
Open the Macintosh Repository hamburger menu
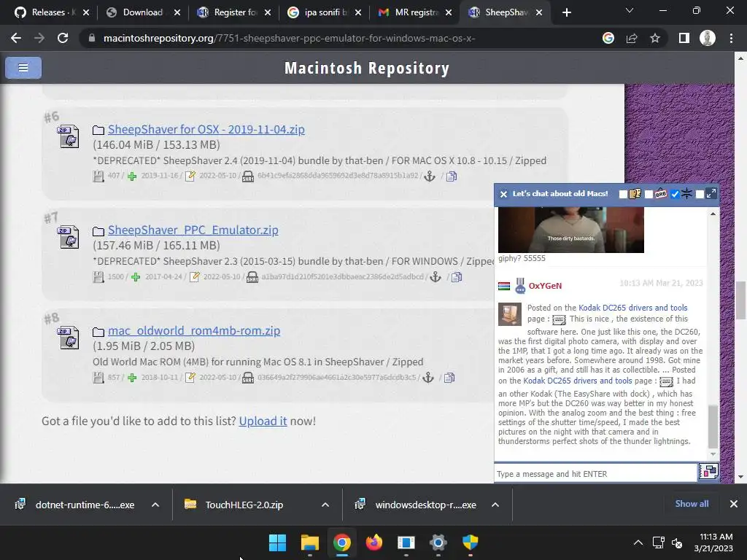[23, 68]
